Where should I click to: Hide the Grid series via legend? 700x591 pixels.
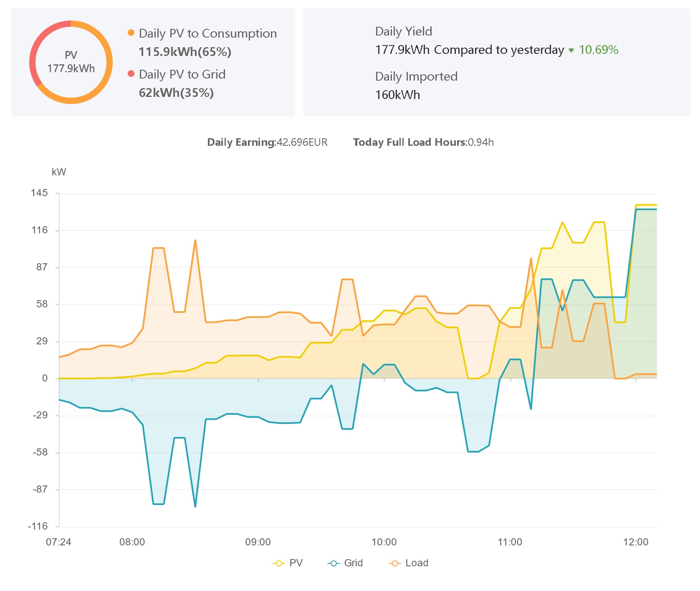pos(345,563)
